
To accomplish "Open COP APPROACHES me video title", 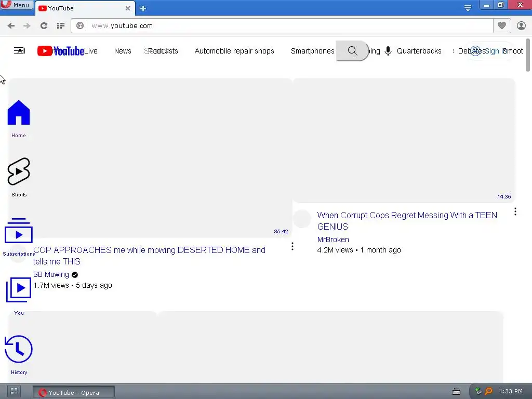I will tap(149, 256).
